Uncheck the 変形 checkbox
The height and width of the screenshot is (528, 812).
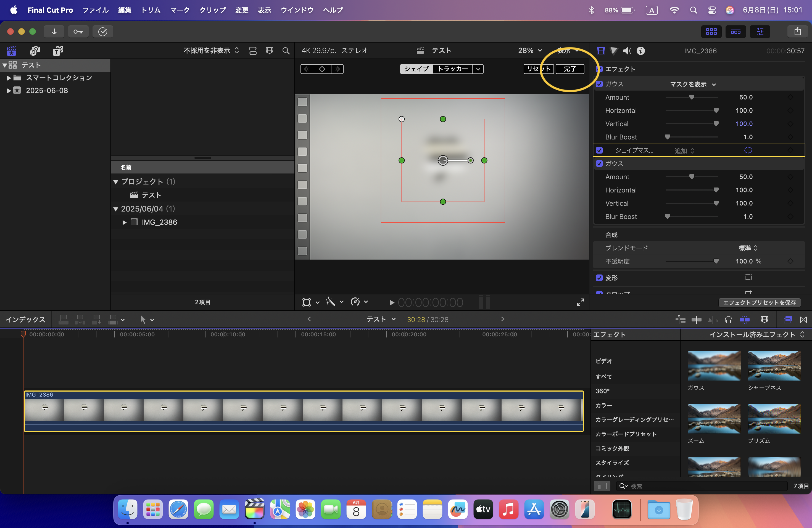pos(599,278)
